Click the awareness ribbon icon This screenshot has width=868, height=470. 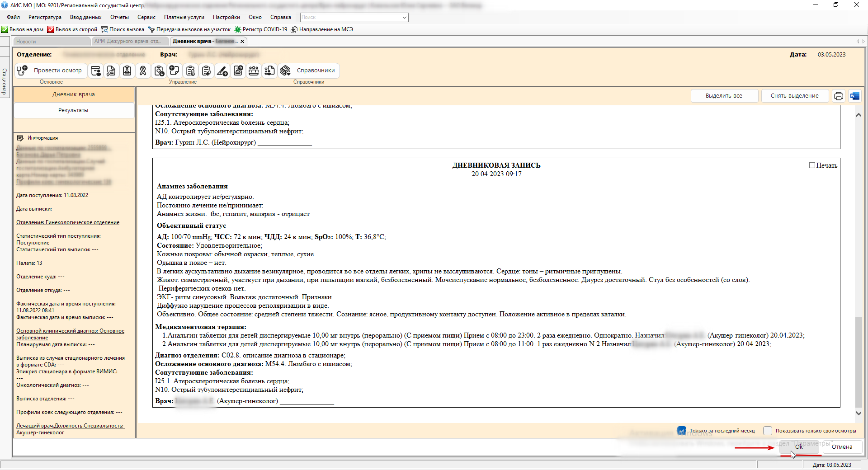click(143, 70)
